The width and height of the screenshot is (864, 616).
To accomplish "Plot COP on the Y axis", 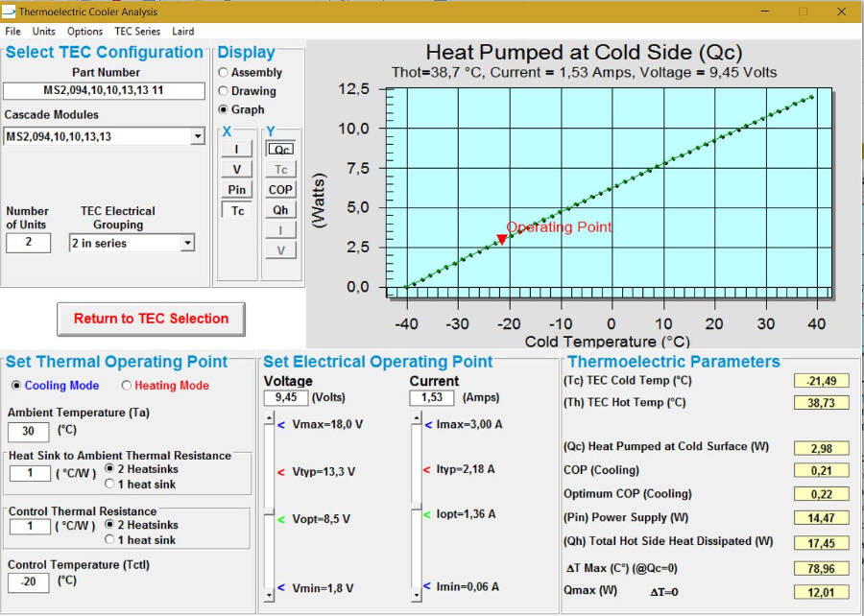I will pos(279,190).
